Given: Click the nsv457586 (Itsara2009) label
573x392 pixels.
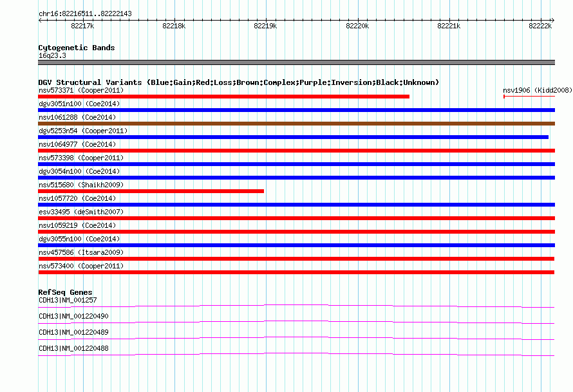Looking at the screenshot, I should [x=81, y=252].
